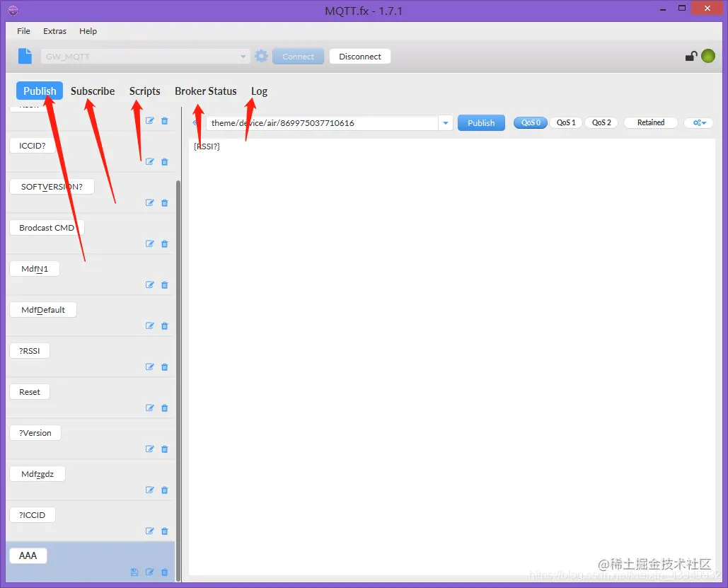Viewport: 728px width, 588px height.
Task: Delete the ?ICCID message entry
Action: coord(164,531)
